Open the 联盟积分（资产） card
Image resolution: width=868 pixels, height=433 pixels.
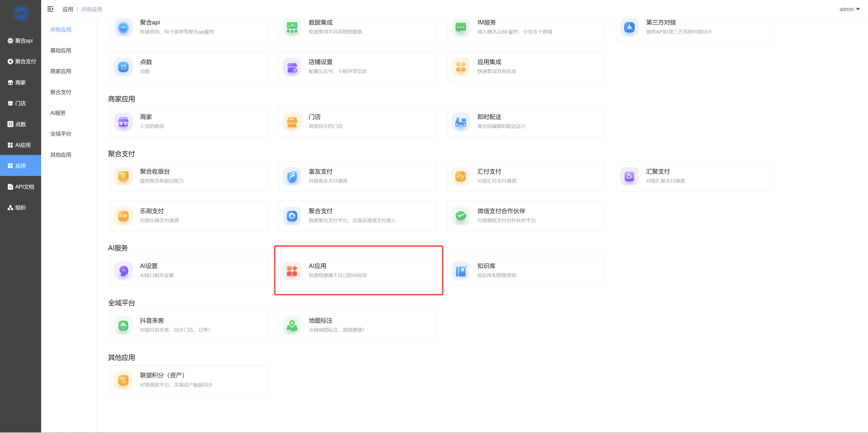[x=189, y=380]
